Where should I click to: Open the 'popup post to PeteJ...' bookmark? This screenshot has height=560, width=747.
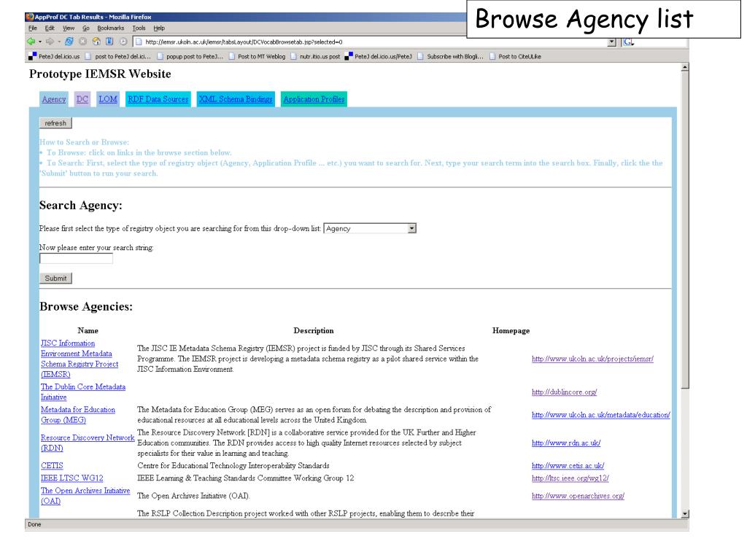click(x=190, y=57)
